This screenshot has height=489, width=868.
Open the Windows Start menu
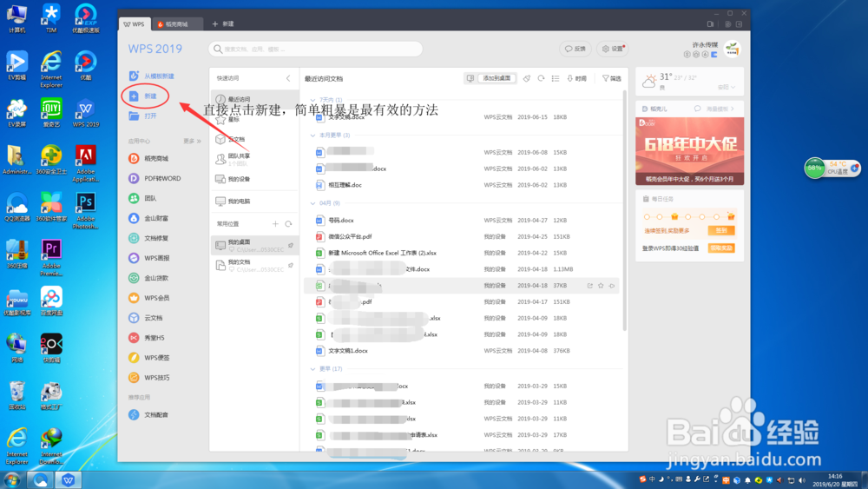coord(12,479)
